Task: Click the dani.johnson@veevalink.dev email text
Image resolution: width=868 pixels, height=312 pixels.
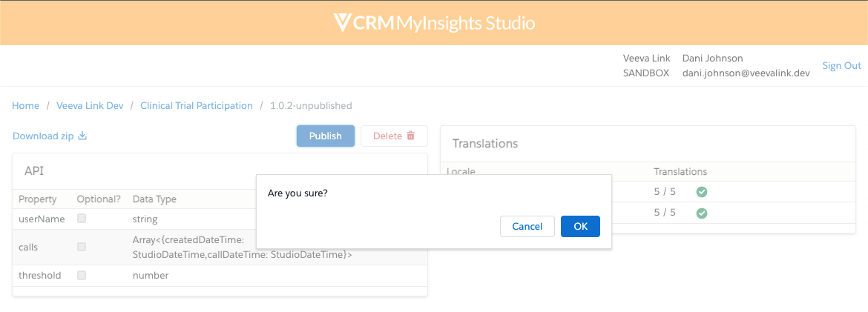Action: click(x=746, y=73)
